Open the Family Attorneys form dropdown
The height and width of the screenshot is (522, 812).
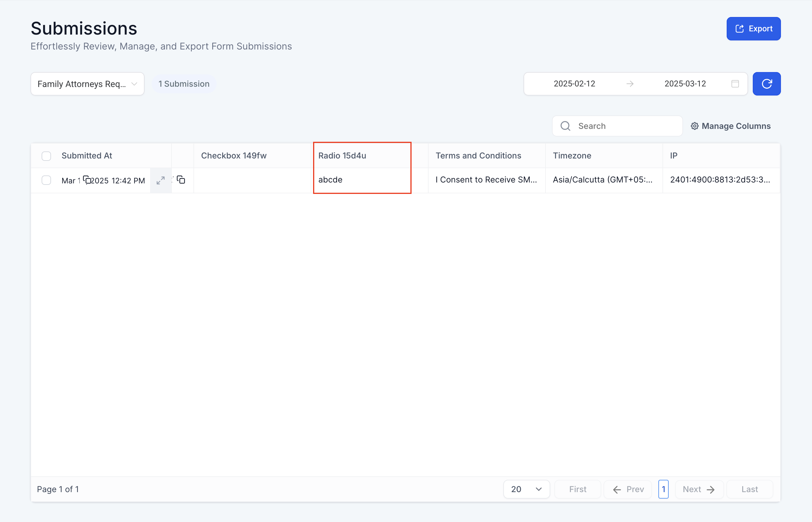tap(87, 84)
